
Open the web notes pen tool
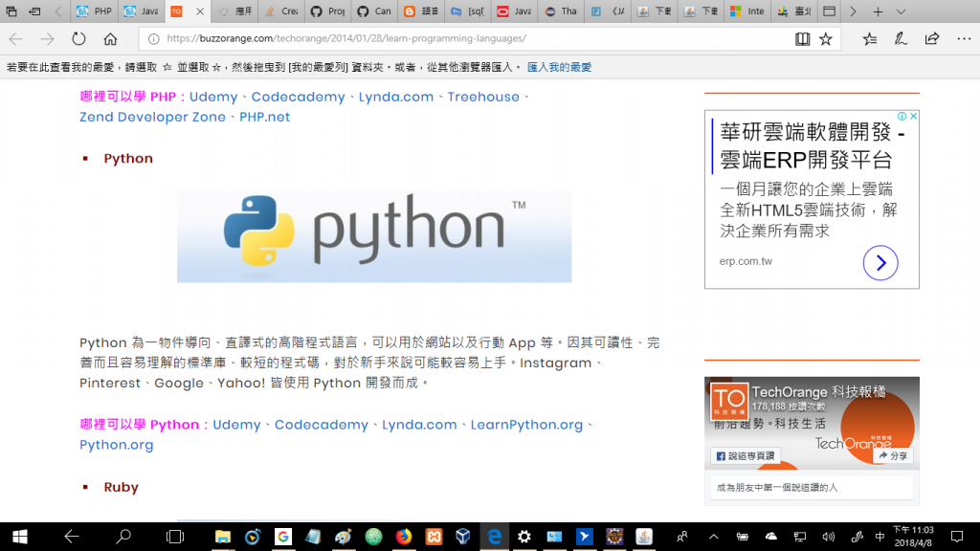(901, 38)
